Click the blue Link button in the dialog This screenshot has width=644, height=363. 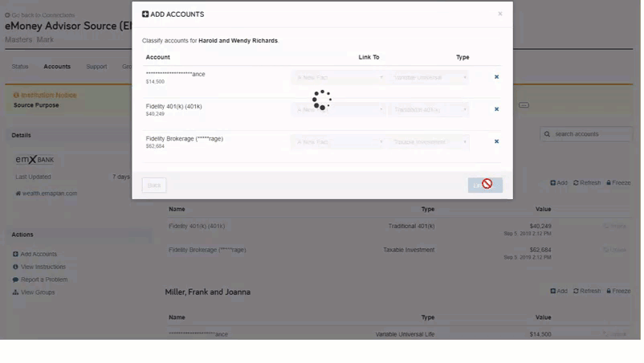(x=485, y=185)
